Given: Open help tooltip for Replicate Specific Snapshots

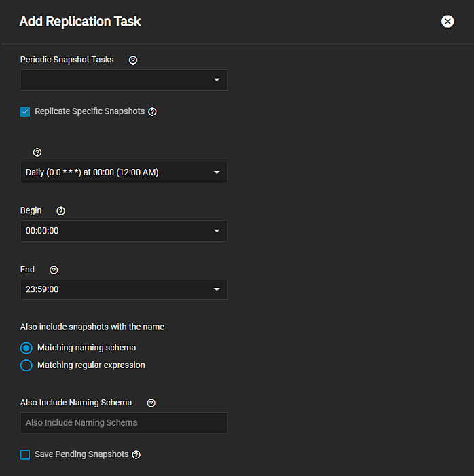Looking at the screenshot, I should pyautogui.click(x=152, y=112).
